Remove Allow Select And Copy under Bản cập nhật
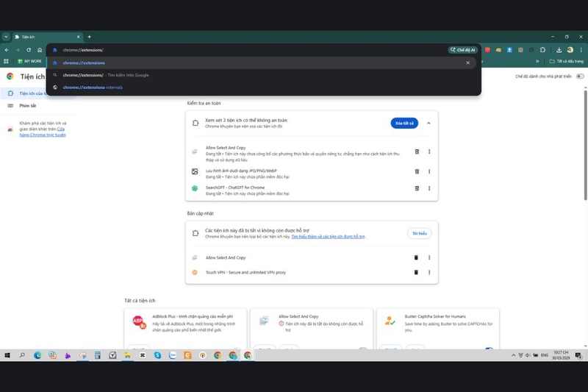Screen dimensions: 588x392 (416, 257)
